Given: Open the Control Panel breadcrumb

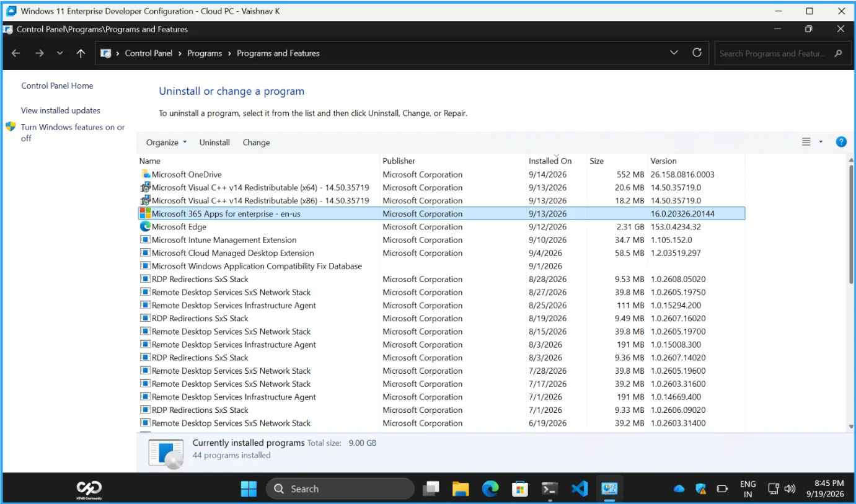Looking at the screenshot, I should [149, 53].
